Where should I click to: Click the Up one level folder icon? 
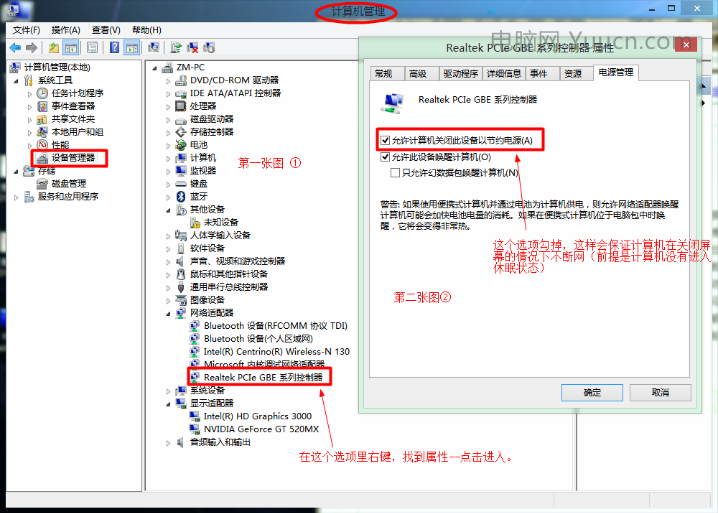coord(54,47)
